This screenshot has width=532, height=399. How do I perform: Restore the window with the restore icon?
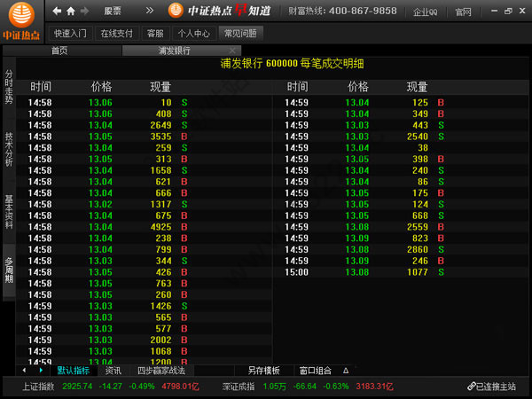tap(508, 11)
